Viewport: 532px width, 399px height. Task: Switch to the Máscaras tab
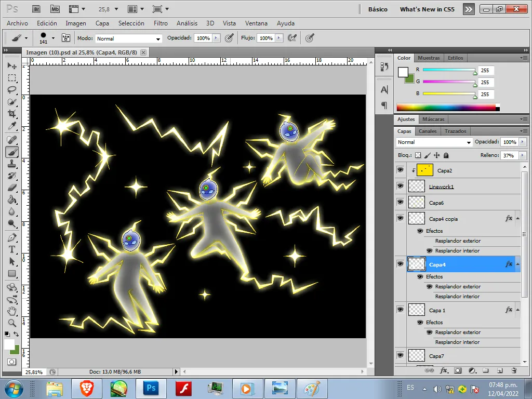[433, 119]
